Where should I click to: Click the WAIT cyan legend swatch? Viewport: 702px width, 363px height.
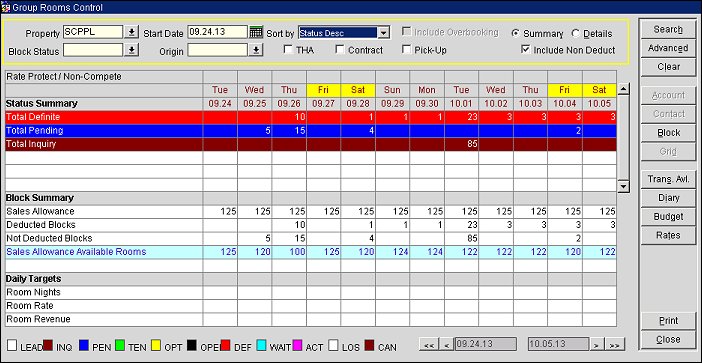click(x=261, y=345)
